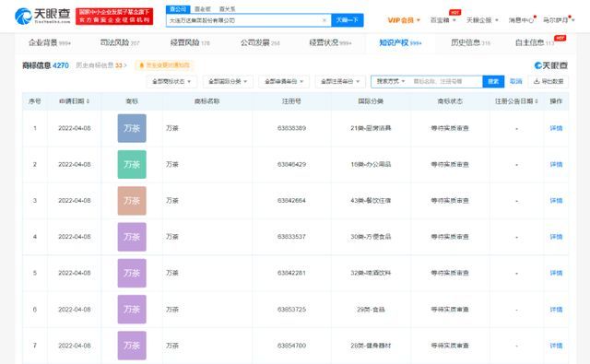Open the 经营风险 tab

(x=190, y=42)
